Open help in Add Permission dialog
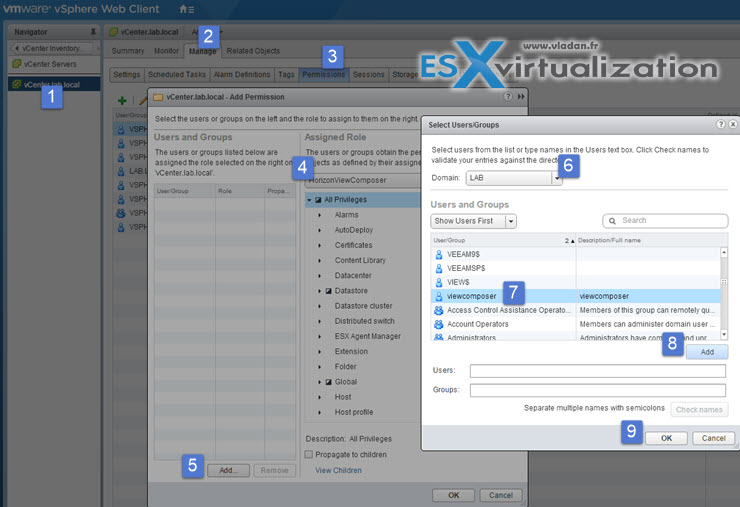 click(x=508, y=96)
